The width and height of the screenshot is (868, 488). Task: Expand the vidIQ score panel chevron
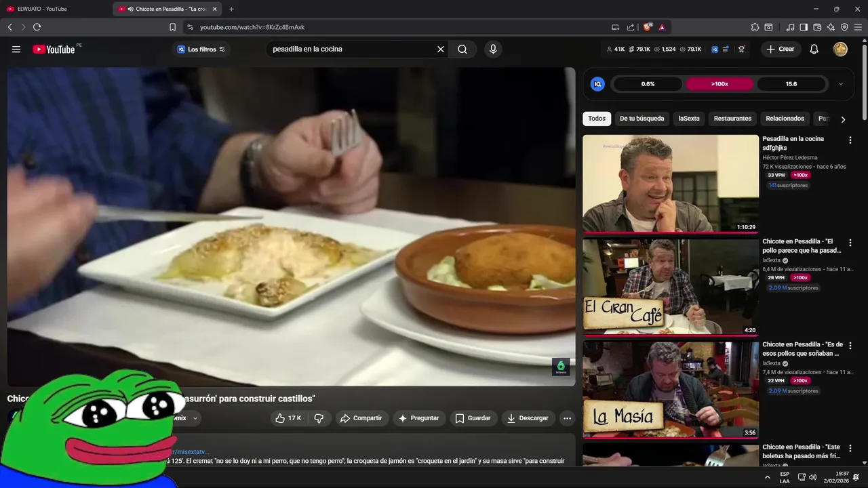point(841,84)
